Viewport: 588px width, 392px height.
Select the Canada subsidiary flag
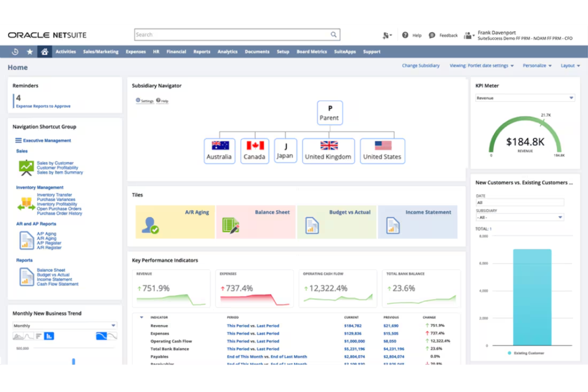click(255, 145)
